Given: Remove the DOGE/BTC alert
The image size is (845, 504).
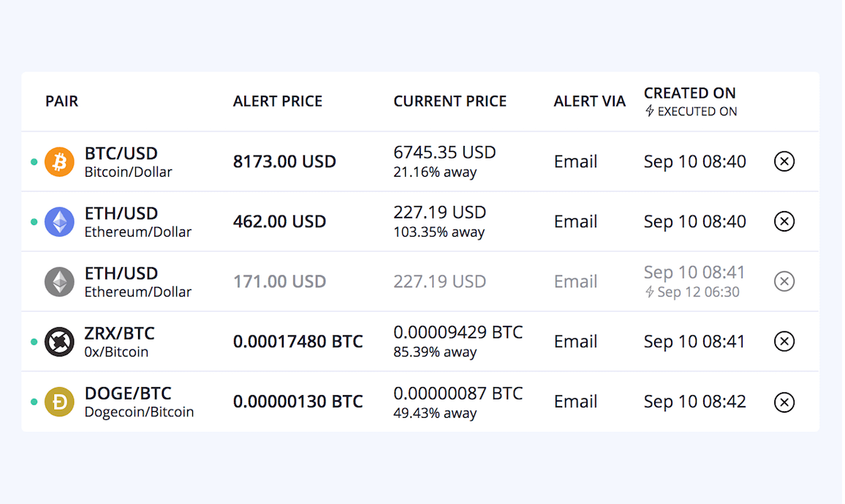Looking at the screenshot, I should 784,402.
